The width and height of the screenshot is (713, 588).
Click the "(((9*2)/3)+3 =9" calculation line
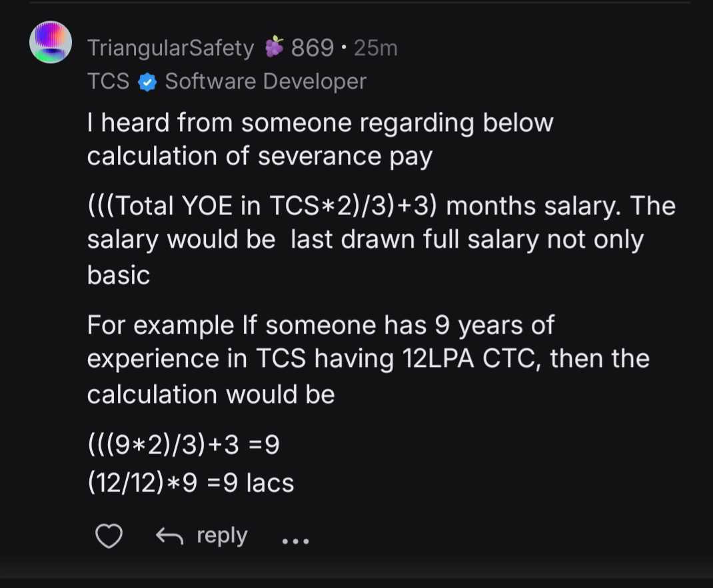coord(183,444)
